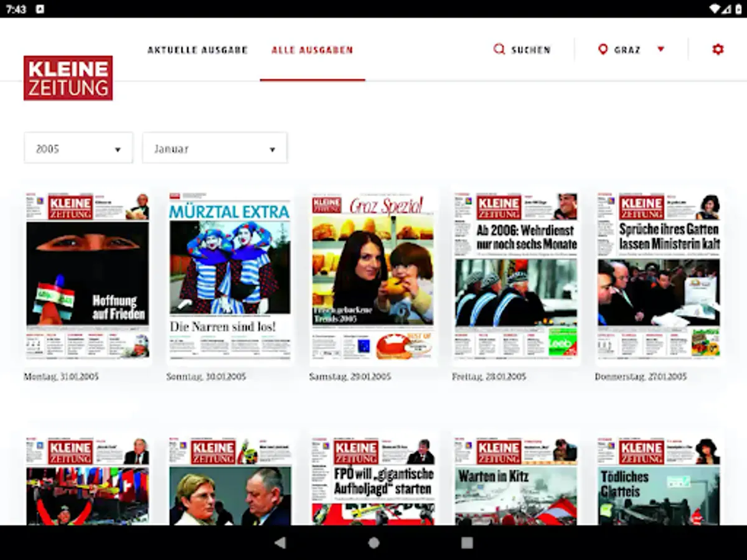
Task: Click the Samstag, 29.01.2005 date label
Action: click(x=350, y=377)
